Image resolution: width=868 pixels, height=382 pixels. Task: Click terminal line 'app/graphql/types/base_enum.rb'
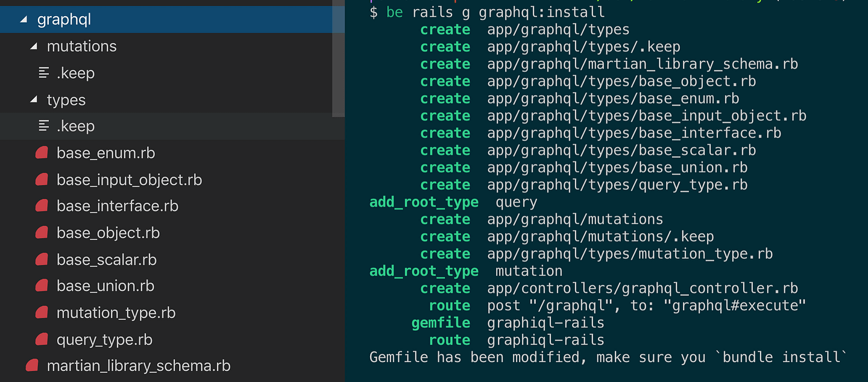pyautogui.click(x=613, y=98)
